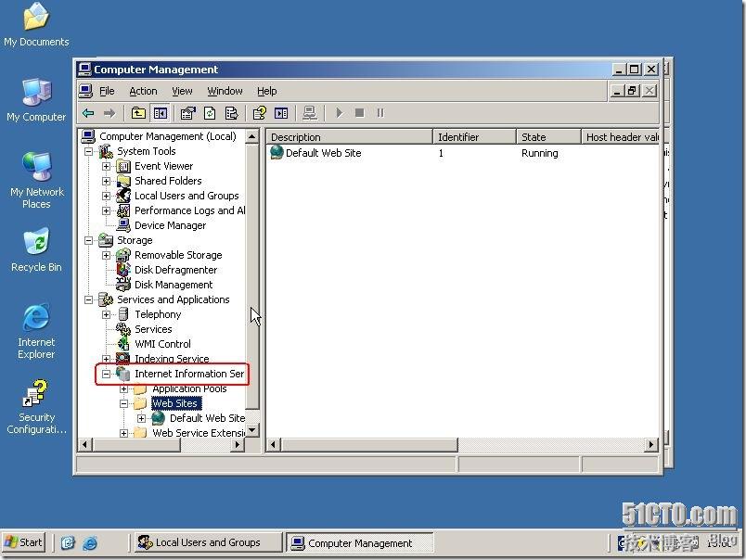Expand the Application Pools node
Screen dimensions: 746x560
(123, 388)
